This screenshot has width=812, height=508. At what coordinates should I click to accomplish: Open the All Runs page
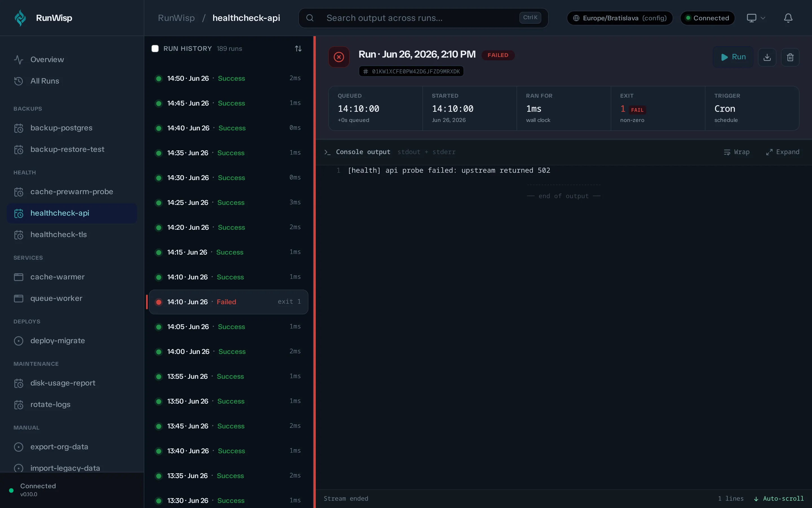(72, 81)
